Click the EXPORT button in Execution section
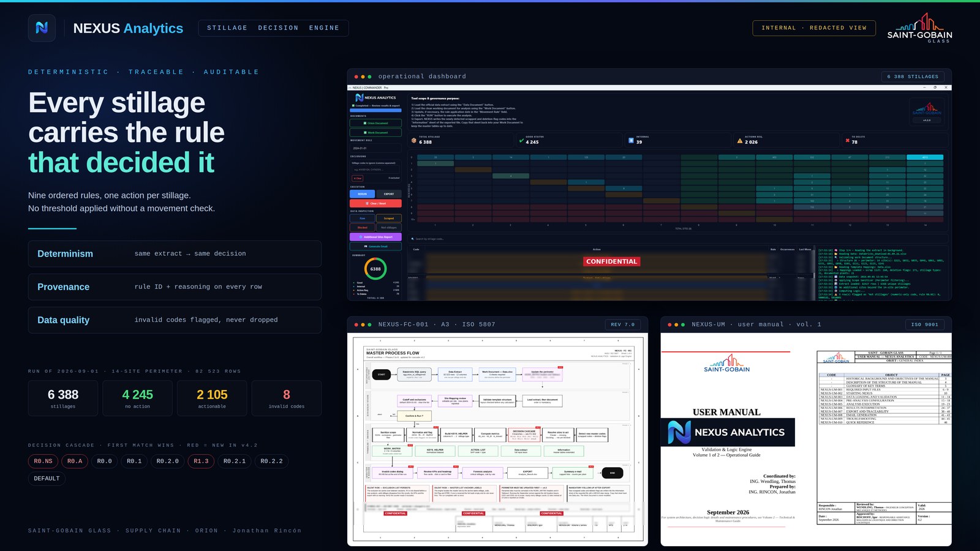The image size is (980, 551). tap(389, 194)
